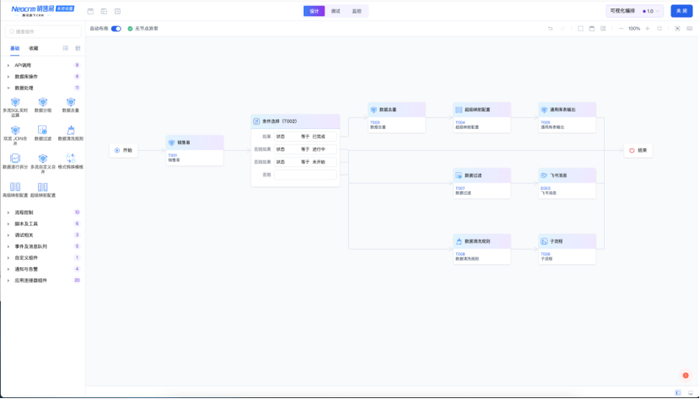Click the orange alert badge at bottom right
The width and height of the screenshot is (700, 399).
pos(686,375)
